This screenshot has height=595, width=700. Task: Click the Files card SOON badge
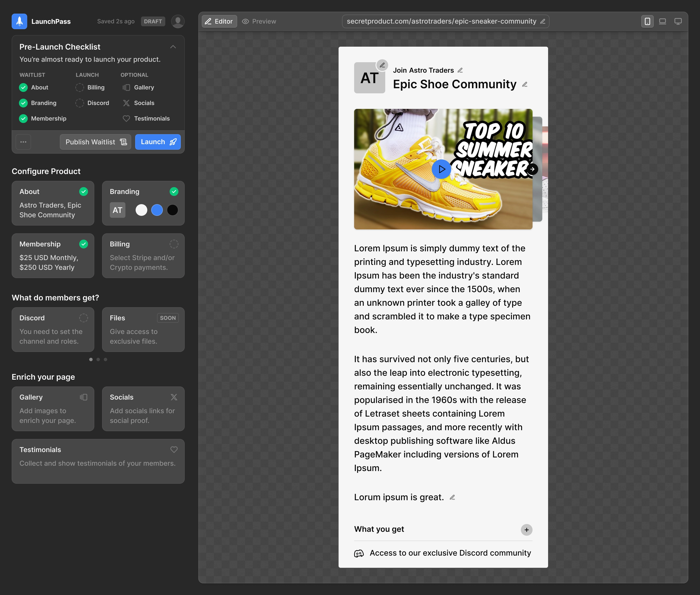coord(168,318)
